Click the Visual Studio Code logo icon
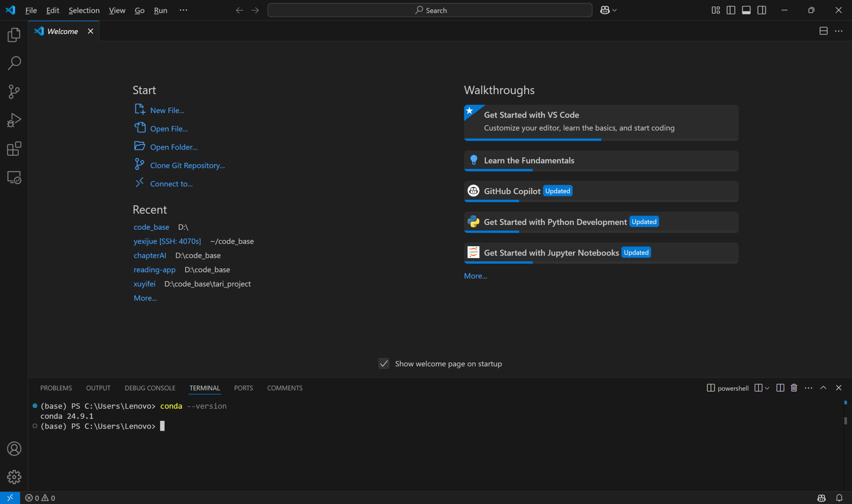This screenshot has width=852, height=504. [11, 10]
